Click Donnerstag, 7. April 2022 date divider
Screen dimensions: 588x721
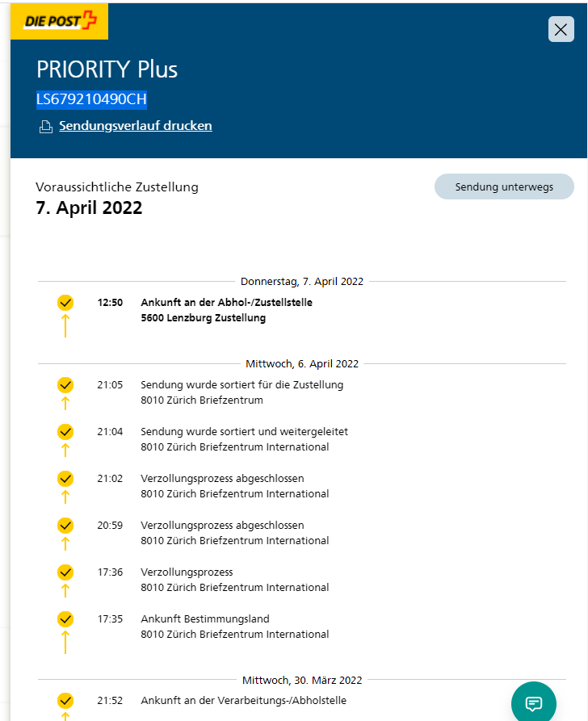pos(302,282)
